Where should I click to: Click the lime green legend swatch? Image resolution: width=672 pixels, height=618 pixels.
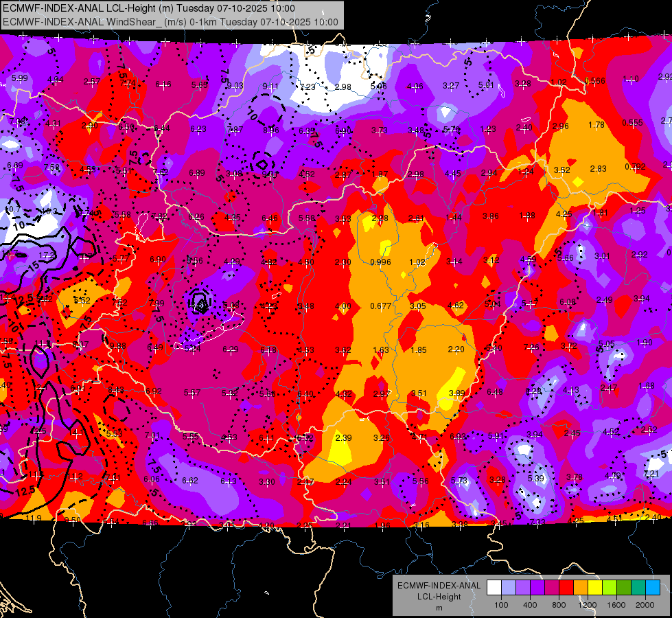tap(610, 588)
